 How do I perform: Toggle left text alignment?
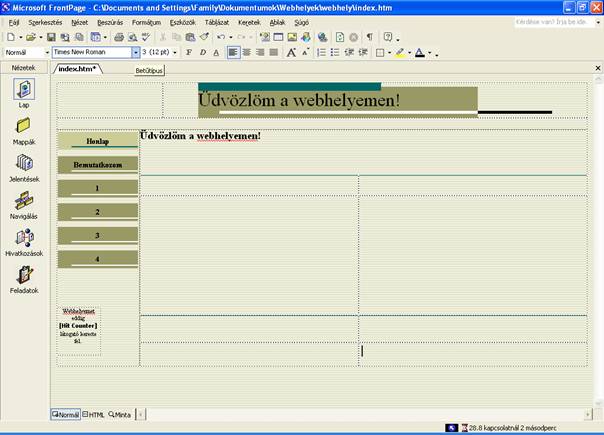(x=233, y=52)
